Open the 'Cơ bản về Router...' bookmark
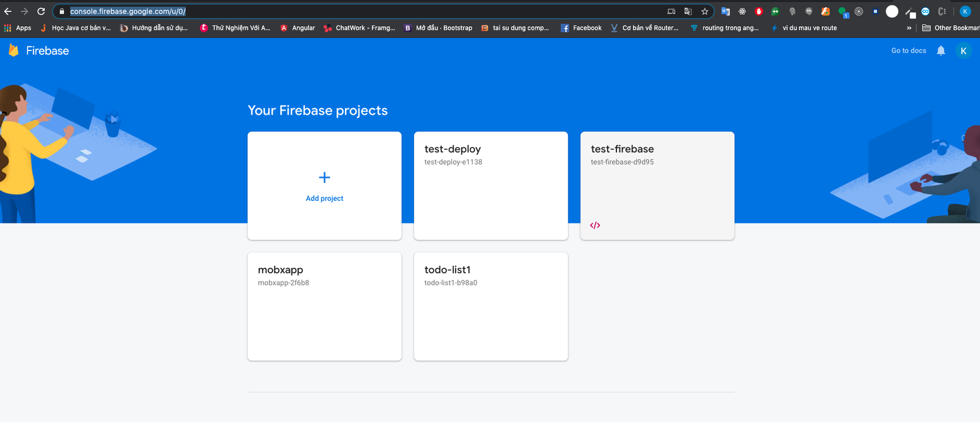 pyautogui.click(x=644, y=28)
